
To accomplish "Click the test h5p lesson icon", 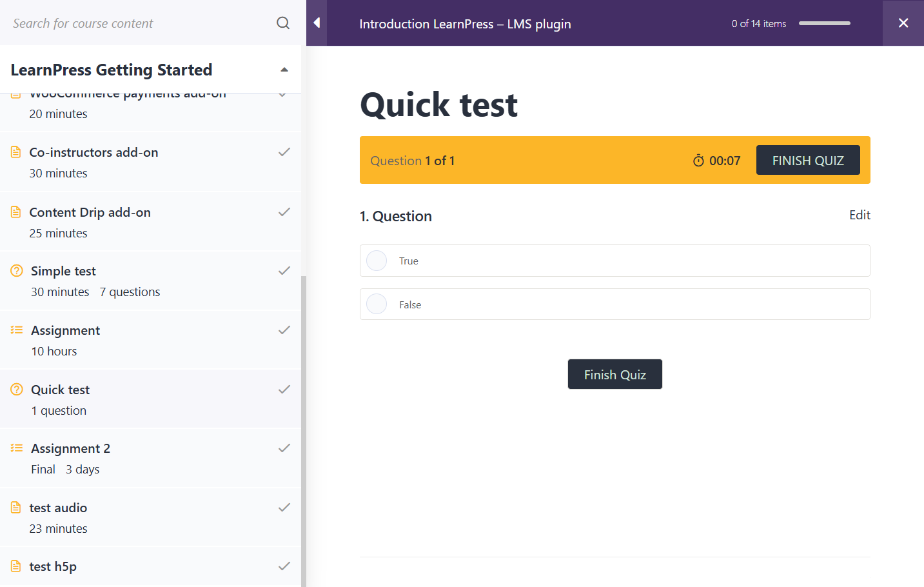I will (16, 566).
